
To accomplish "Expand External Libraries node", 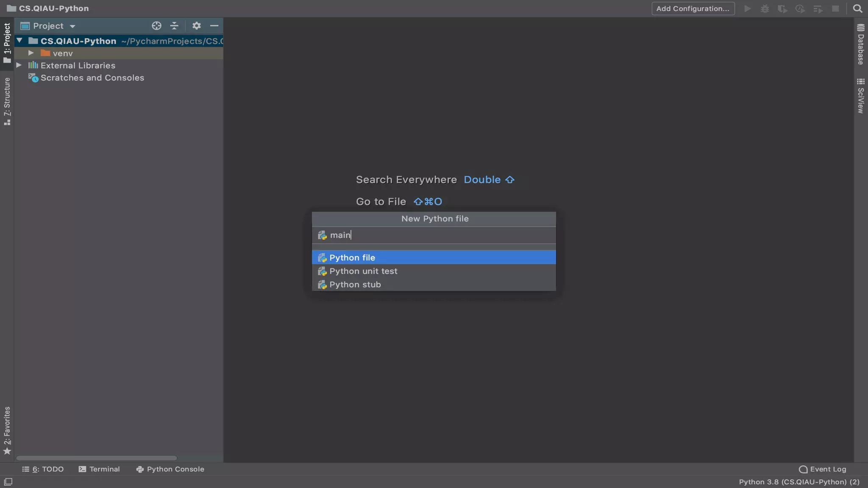I will click(x=19, y=65).
